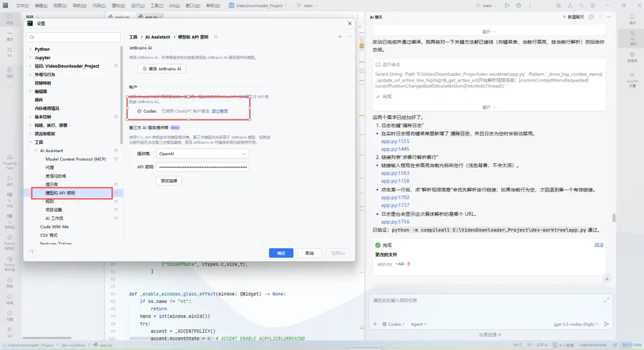
Task: Start debugging with the bug icon
Action: click(x=518, y=6)
